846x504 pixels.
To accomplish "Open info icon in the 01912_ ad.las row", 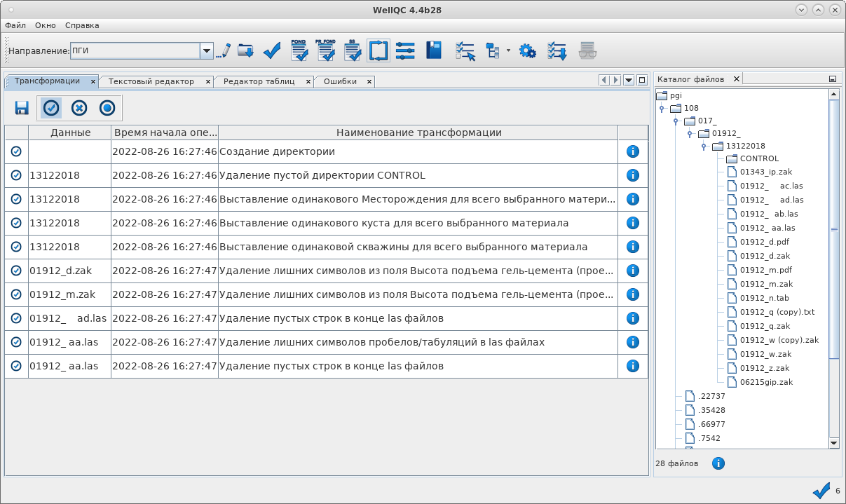I will 633,318.
